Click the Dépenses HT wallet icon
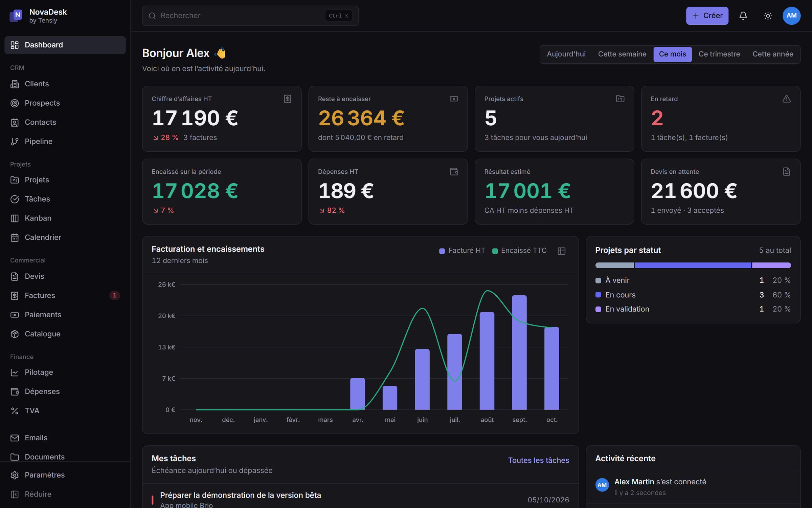812x508 pixels. [454, 172]
